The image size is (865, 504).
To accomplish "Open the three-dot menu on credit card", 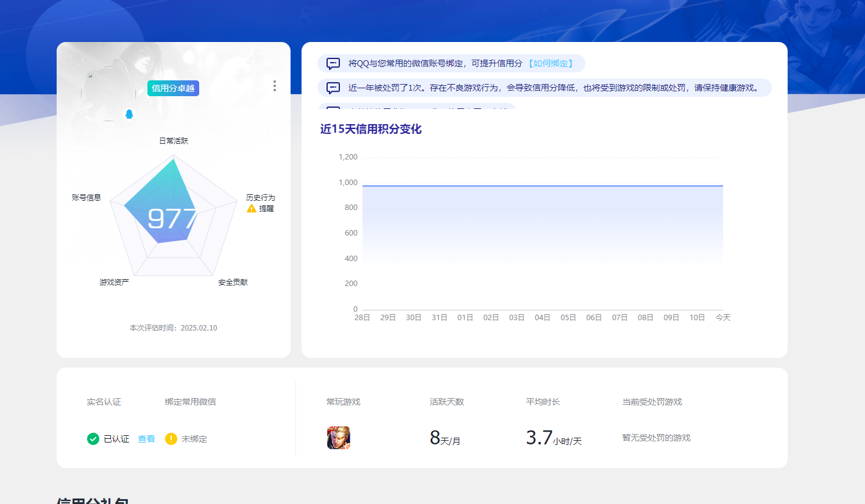I will [275, 86].
